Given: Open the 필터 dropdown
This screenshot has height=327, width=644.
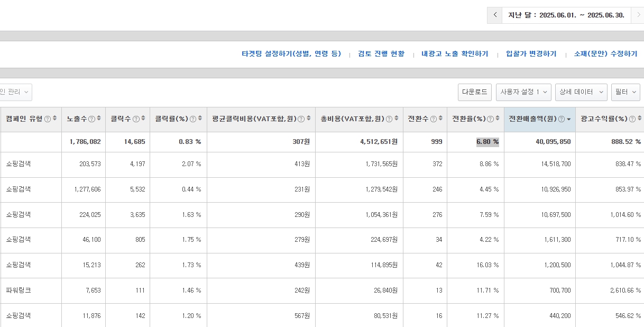Looking at the screenshot, I should click(x=625, y=92).
